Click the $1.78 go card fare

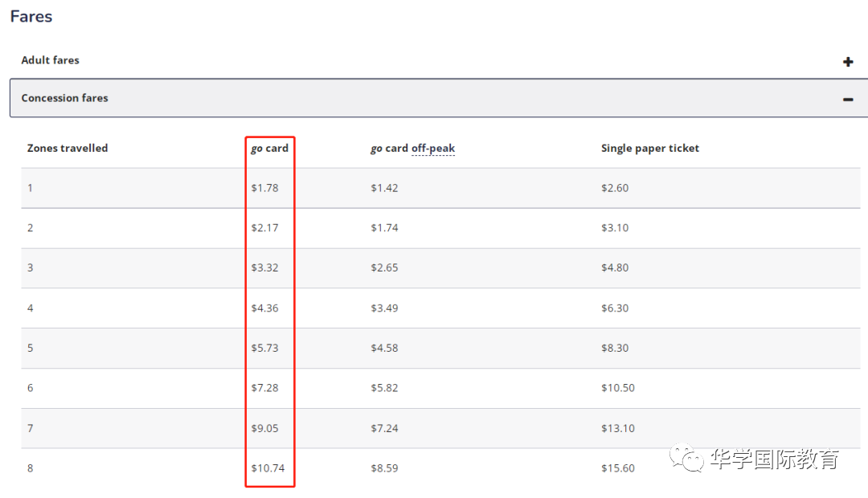264,188
